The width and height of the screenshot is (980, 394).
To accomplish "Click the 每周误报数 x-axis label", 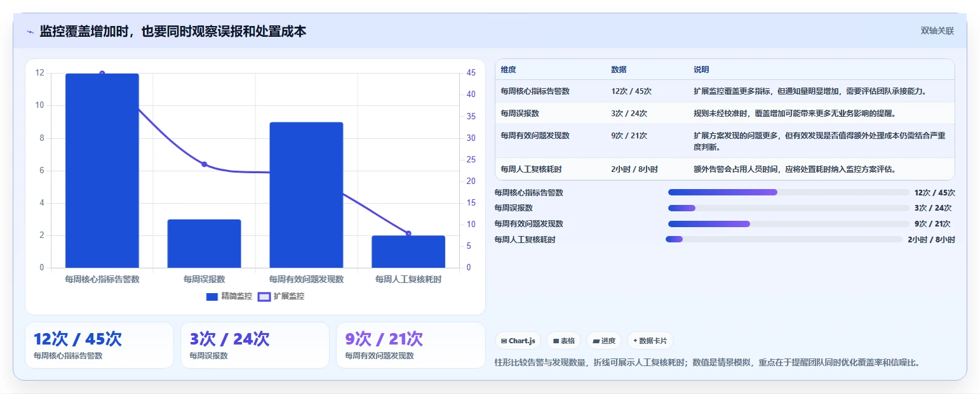I will pyautogui.click(x=205, y=279).
